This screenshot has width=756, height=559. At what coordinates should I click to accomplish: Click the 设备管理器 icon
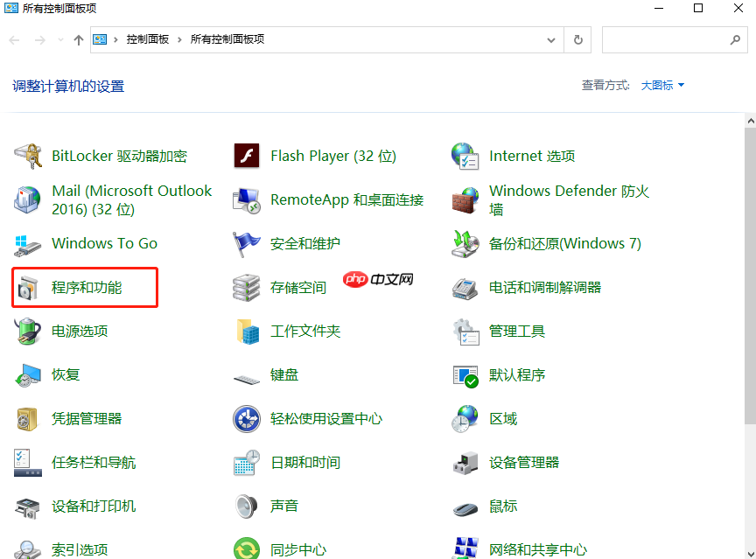pyautogui.click(x=465, y=463)
